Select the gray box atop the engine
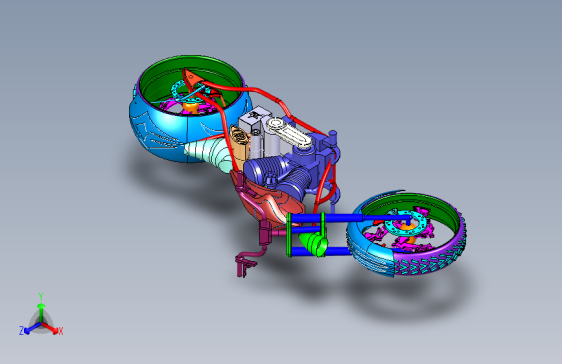Screen dimensions: 562x364 pyautogui.click(x=254, y=120)
